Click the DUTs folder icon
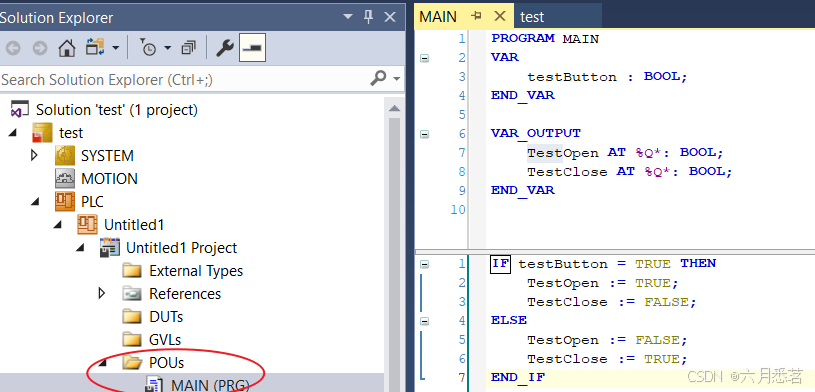Screen dimensions: 815x392 click(x=133, y=317)
